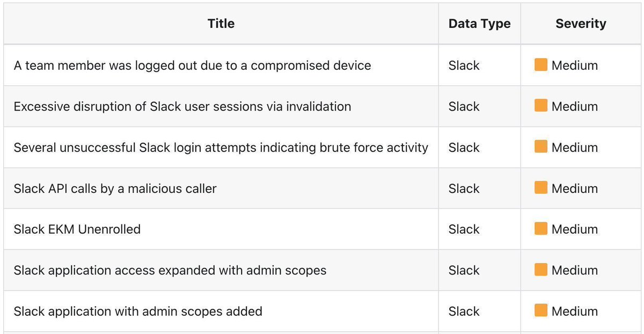
Task: Click severity icon next to malicious caller row
Action: tap(541, 188)
